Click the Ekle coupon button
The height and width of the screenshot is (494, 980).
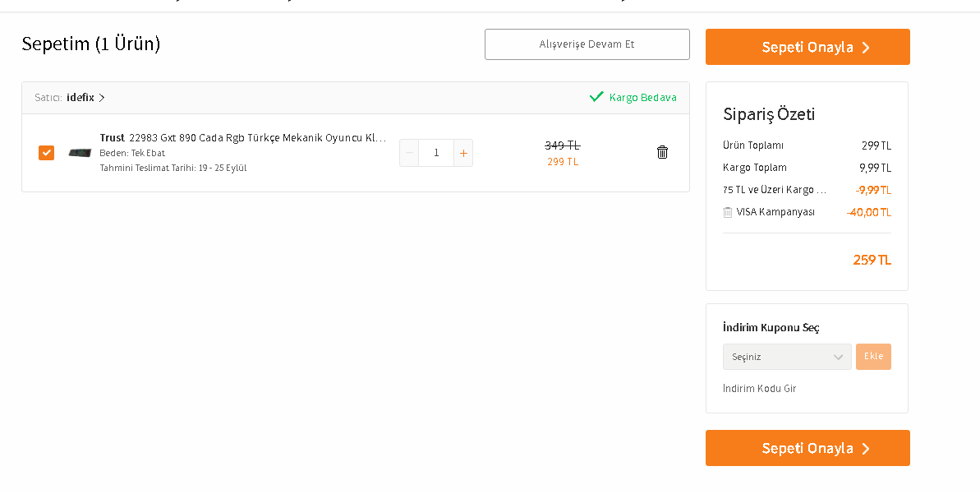click(873, 357)
